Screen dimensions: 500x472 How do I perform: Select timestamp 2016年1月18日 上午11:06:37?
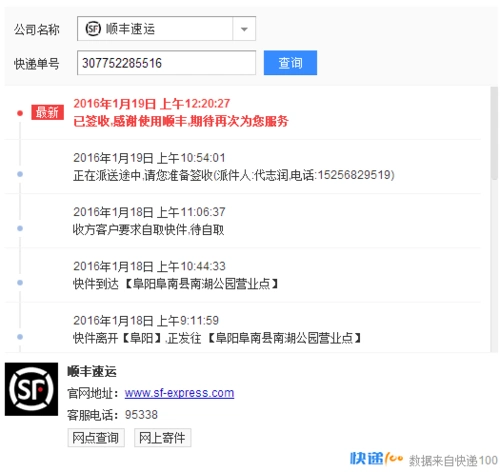click(x=149, y=212)
